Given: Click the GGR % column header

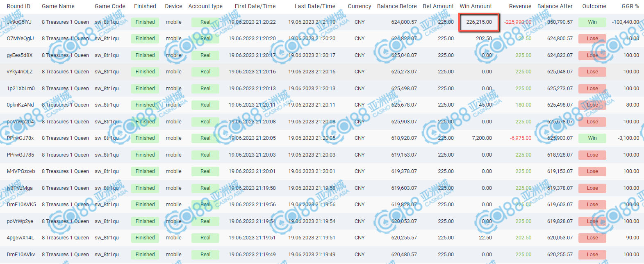Looking at the screenshot, I should (x=630, y=6).
